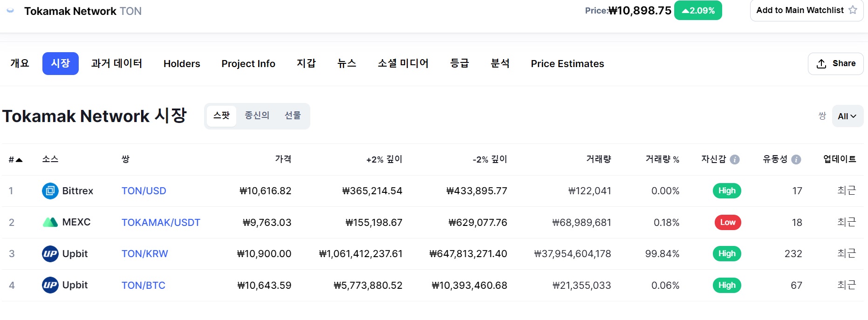
Task: Click the Tokamak Network logo icon
Action: pyautogui.click(x=10, y=11)
